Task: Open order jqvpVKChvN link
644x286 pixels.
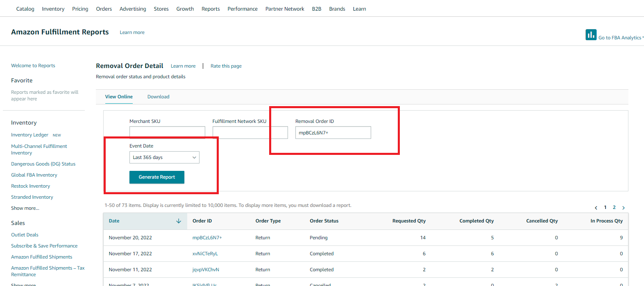Action: point(206,270)
